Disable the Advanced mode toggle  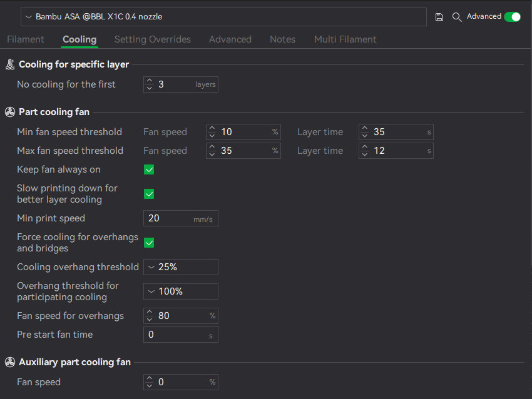512,17
